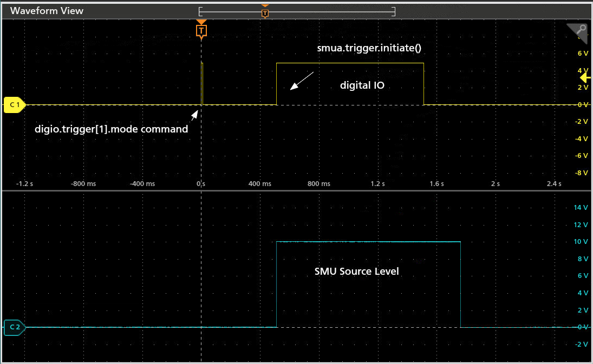Click the Waveform View title
Viewport: 593px width, 364px height.
coord(47,11)
